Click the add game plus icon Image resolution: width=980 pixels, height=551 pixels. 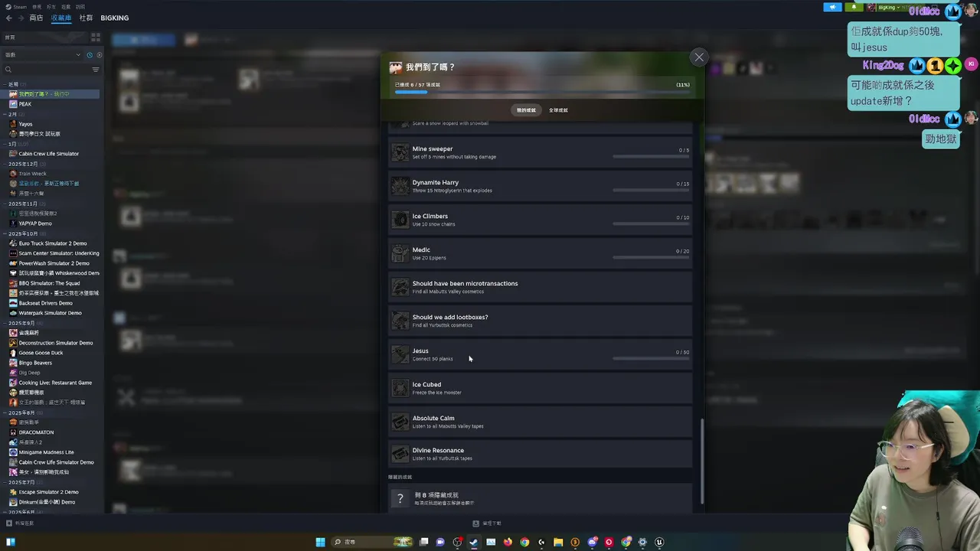click(9, 523)
